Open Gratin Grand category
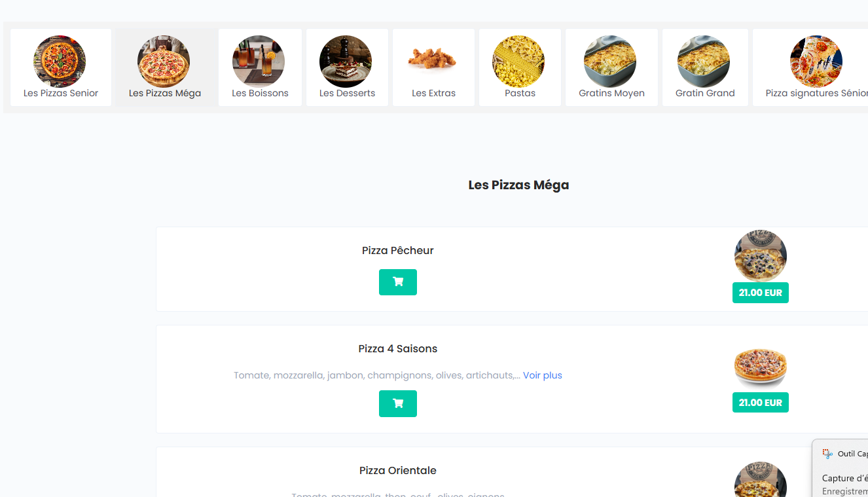The height and width of the screenshot is (497, 868). 705,67
